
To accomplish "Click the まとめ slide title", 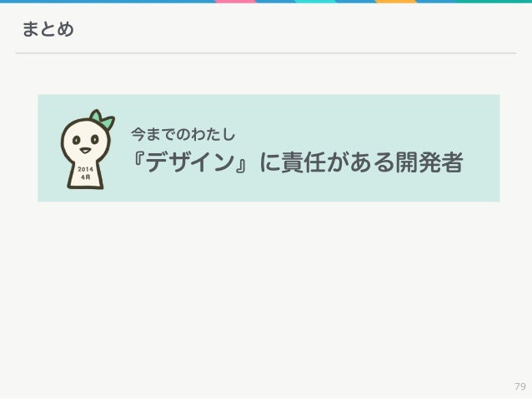I will 48,29.
